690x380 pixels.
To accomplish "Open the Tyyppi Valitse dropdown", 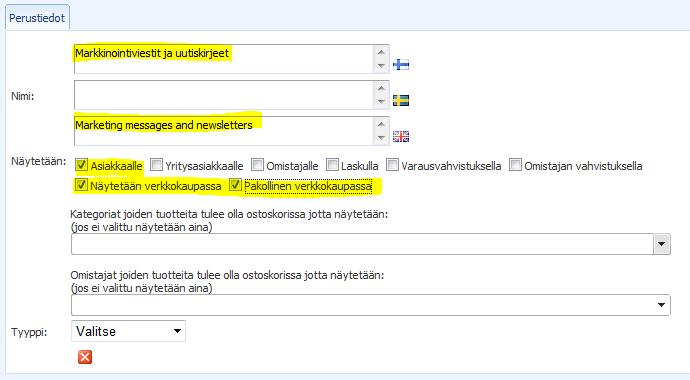I will tap(128, 331).
